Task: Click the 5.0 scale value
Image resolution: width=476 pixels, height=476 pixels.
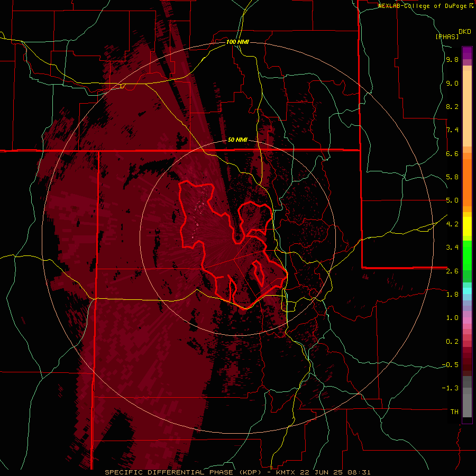Action: (x=452, y=200)
